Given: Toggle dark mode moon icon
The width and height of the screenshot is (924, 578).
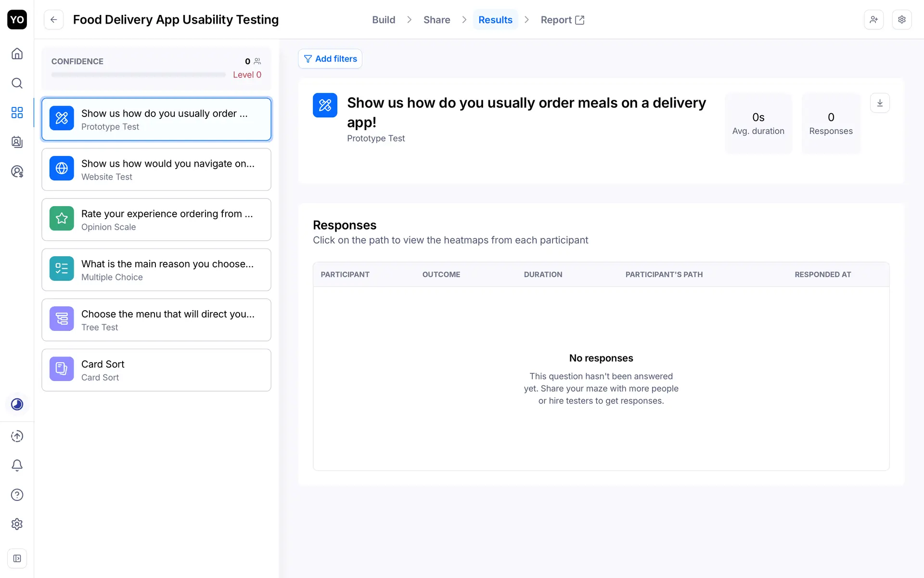Looking at the screenshot, I should point(17,404).
